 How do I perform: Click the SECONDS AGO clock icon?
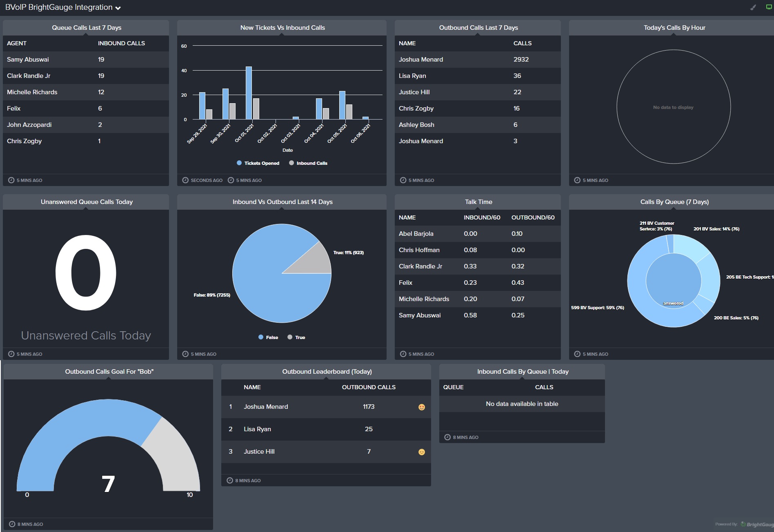tap(185, 180)
